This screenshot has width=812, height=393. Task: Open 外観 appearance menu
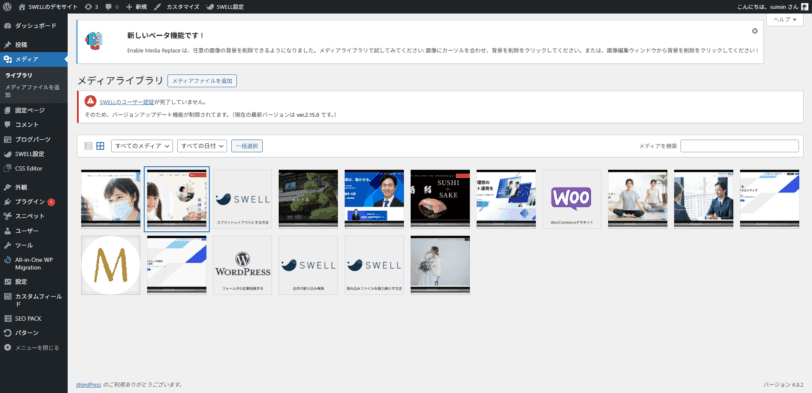coord(34,187)
